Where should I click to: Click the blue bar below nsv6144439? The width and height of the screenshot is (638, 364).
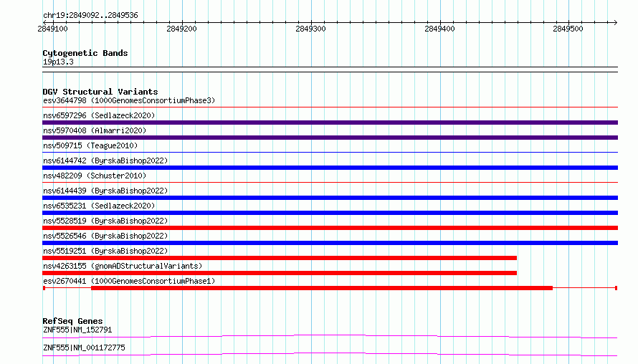(x=330, y=198)
